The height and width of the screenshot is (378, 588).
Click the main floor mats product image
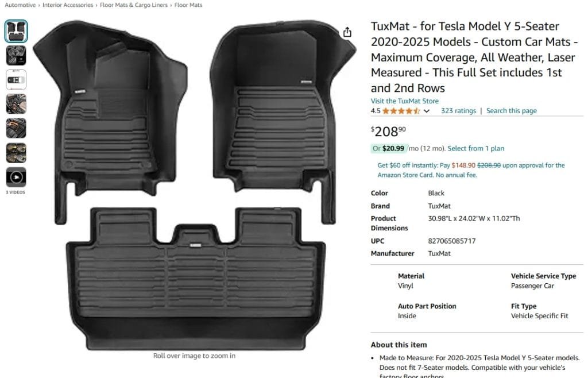pyautogui.click(x=194, y=185)
